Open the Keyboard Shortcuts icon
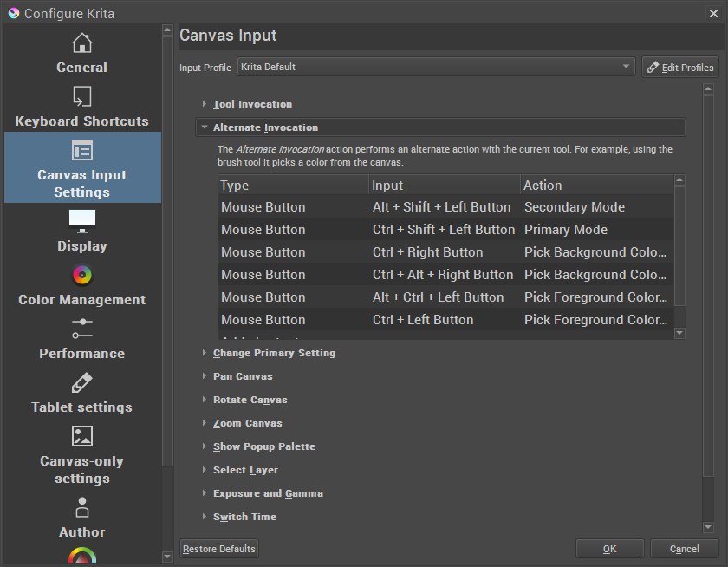This screenshot has width=728, height=567. (x=82, y=96)
